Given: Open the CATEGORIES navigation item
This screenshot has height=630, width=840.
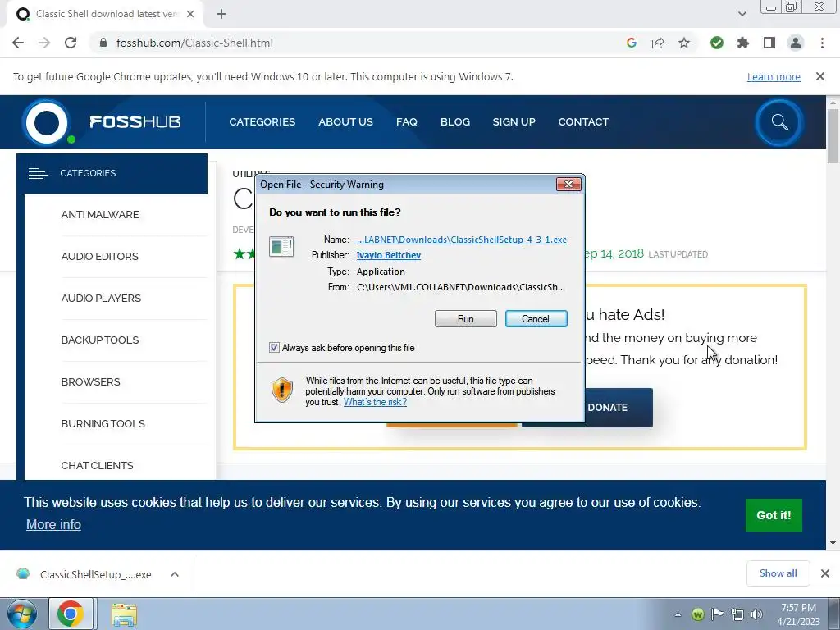Looking at the screenshot, I should tap(262, 121).
